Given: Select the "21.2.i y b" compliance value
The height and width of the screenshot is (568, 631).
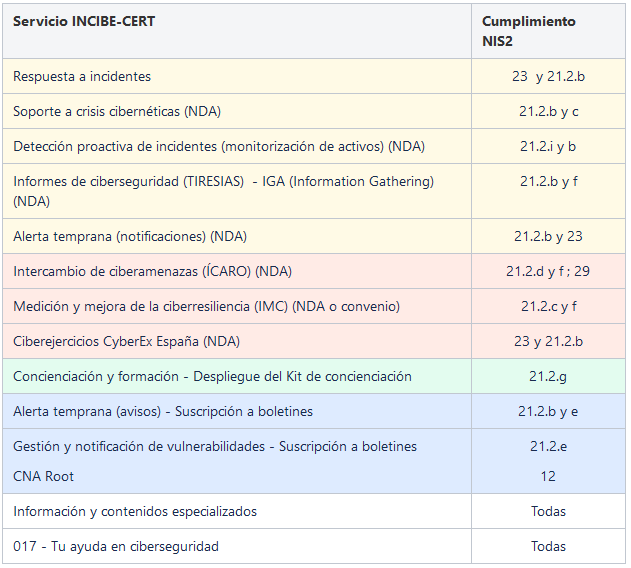Looking at the screenshot, I should (548, 146).
